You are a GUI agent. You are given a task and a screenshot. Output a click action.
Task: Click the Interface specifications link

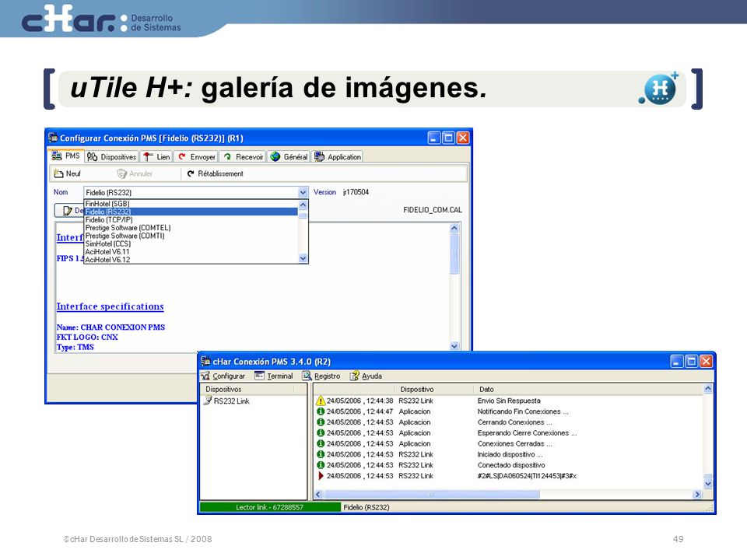(x=110, y=306)
